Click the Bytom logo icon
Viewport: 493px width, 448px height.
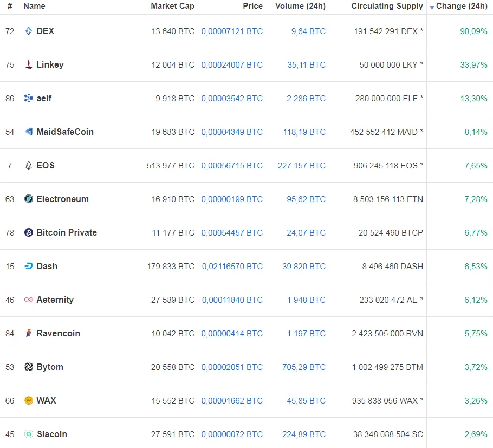(29, 367)
